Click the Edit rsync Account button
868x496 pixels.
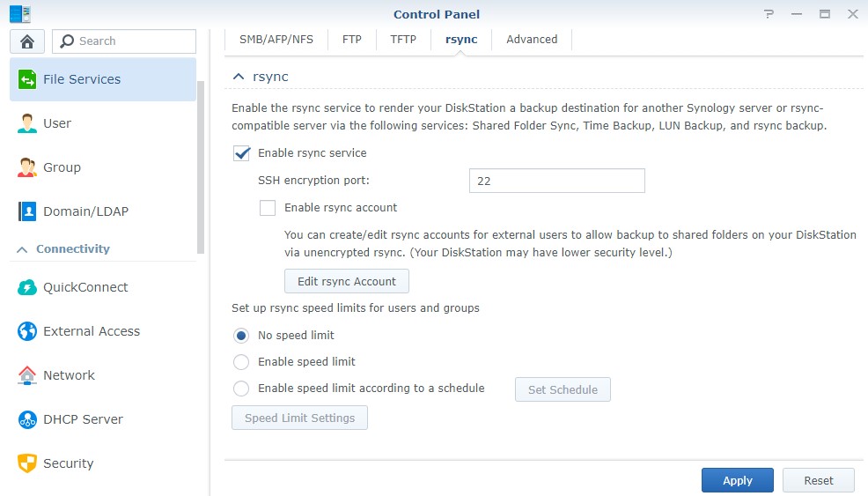click(x=347, y=282)
